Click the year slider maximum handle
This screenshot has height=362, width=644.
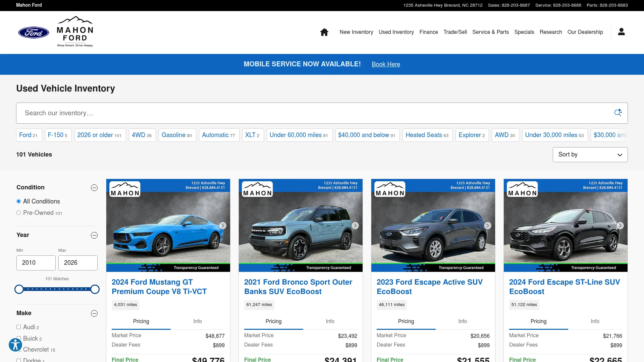pos(95,289)
